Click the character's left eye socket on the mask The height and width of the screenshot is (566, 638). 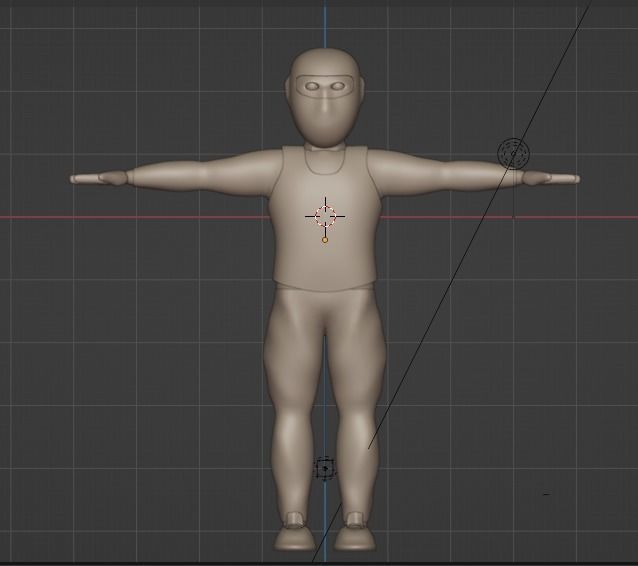point(338,86)
